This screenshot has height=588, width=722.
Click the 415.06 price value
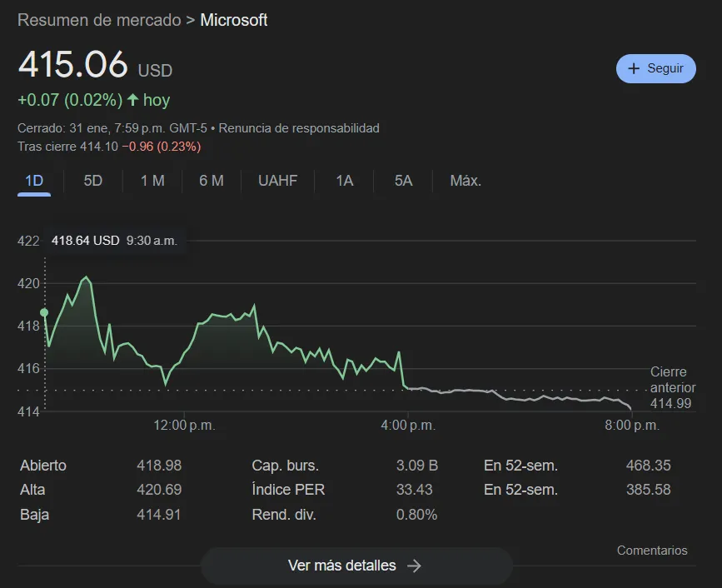coord(72,64)
